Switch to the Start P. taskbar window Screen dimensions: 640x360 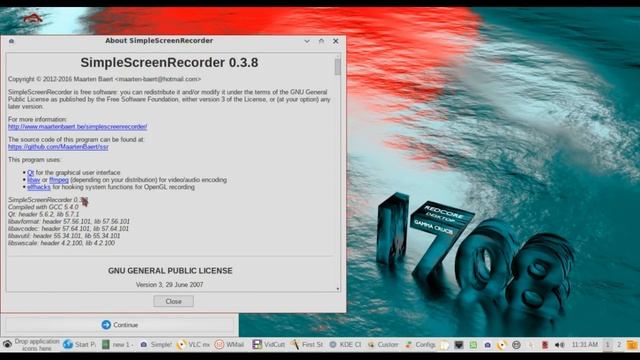tap(80, 344)
